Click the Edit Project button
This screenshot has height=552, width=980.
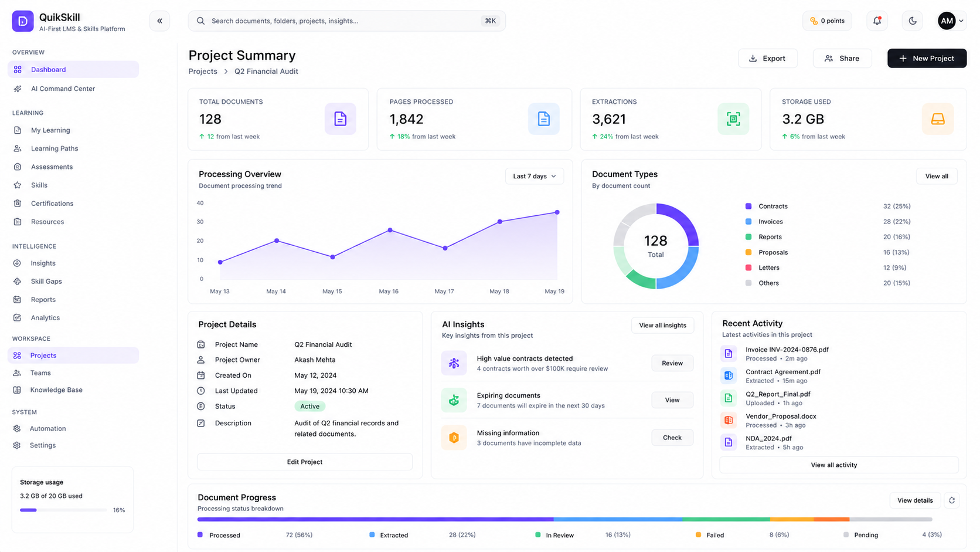click(x=305, y=462)
